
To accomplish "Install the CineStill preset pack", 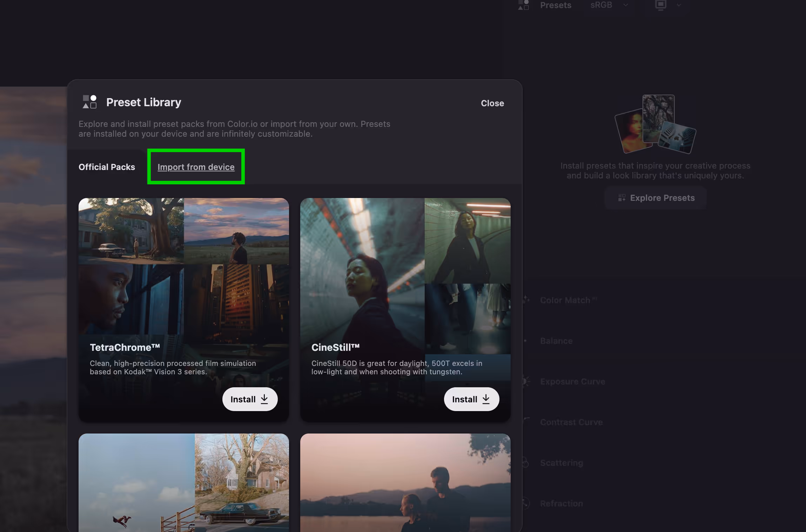I will (471, 399).
